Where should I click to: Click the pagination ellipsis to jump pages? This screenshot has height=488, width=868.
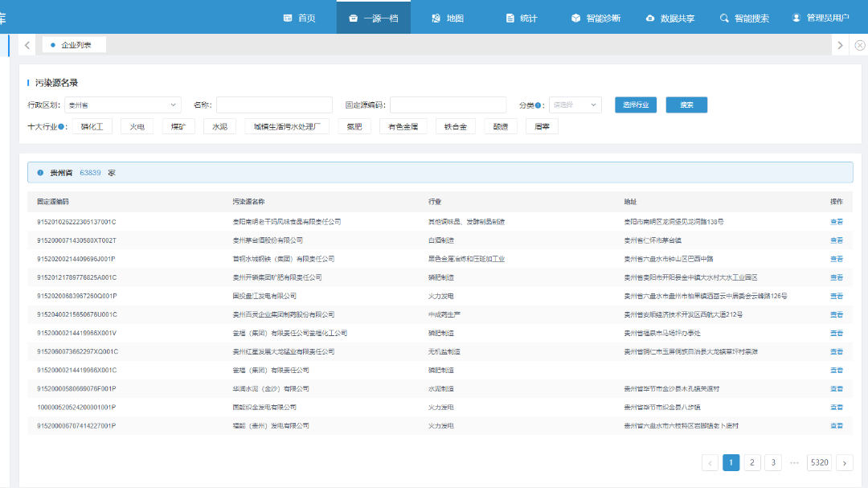coord(794,462)
